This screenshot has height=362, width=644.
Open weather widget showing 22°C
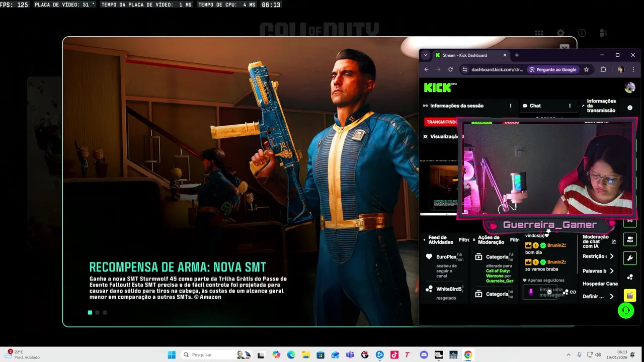click(23, 354)
